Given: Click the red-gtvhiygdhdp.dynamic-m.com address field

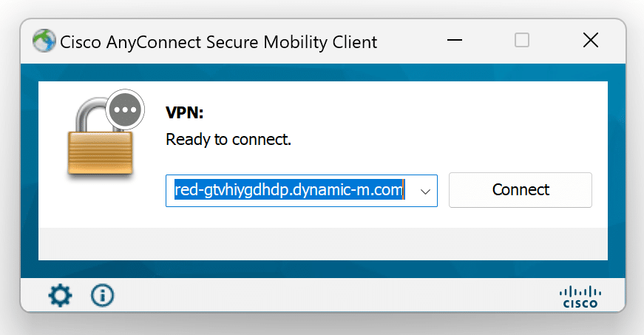Looking at the screenshot, I should point(288,191).
